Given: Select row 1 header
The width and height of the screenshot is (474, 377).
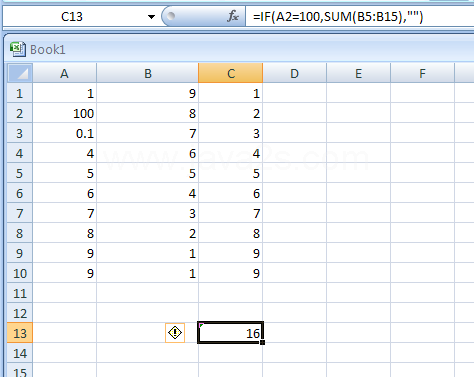Looking at the screenshot, I should (x=20, y=93).
